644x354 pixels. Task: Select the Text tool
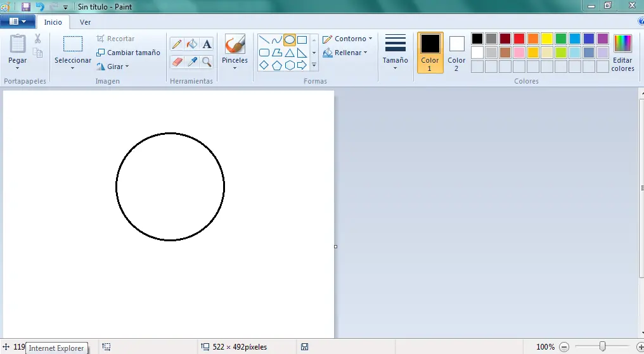pos(207,44)
